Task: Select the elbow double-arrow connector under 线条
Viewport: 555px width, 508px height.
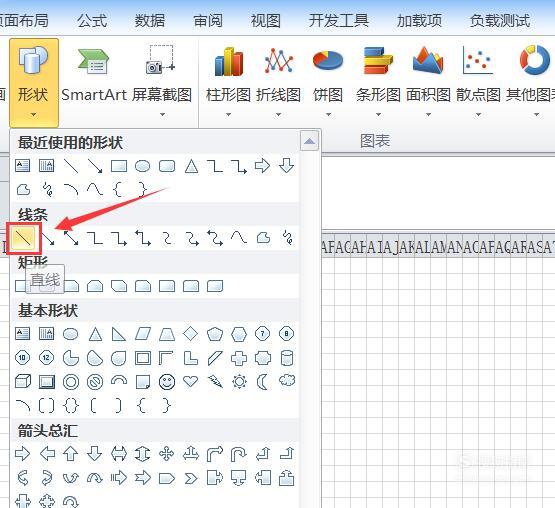Action: [143, 238]
